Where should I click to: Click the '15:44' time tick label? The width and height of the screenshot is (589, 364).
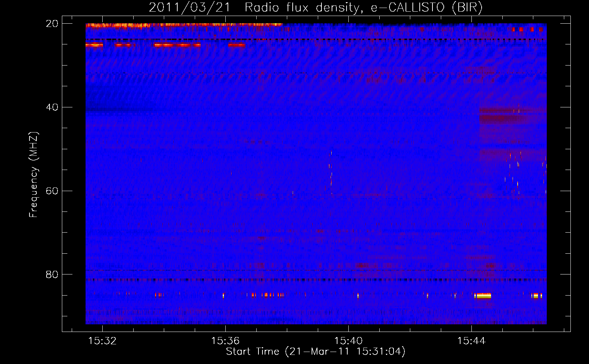coord(471,341)
